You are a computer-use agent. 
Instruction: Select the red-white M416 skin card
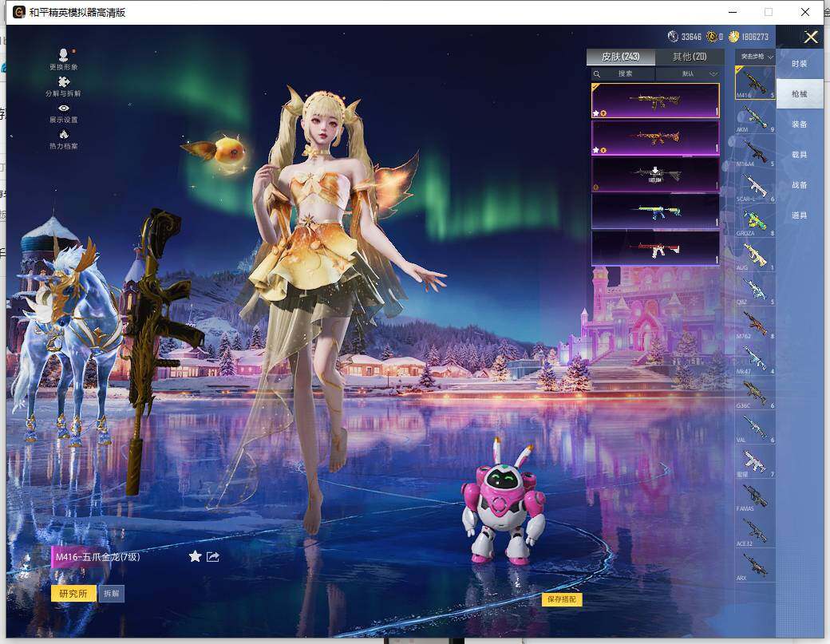pyautogui.click(x=655, y=247)
